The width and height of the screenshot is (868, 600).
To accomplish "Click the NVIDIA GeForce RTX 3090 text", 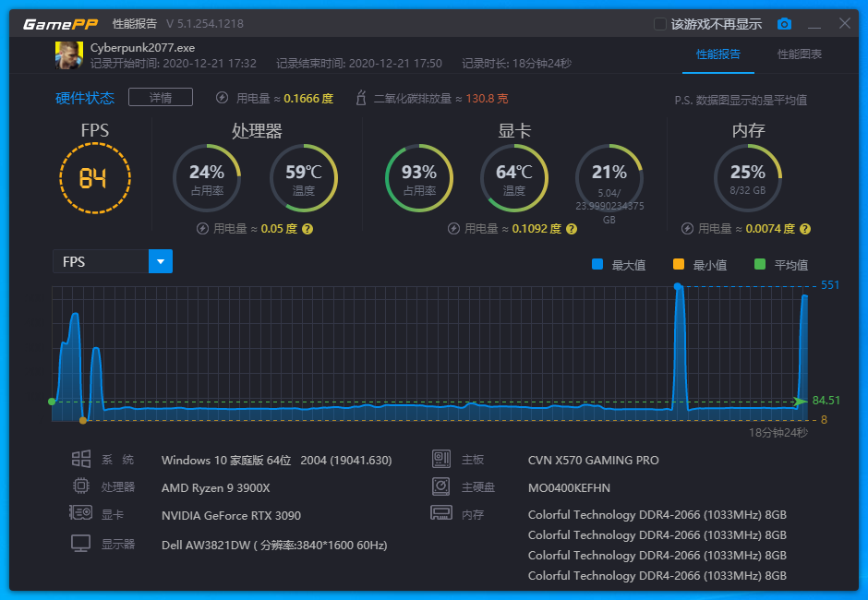I will (232, 515).
